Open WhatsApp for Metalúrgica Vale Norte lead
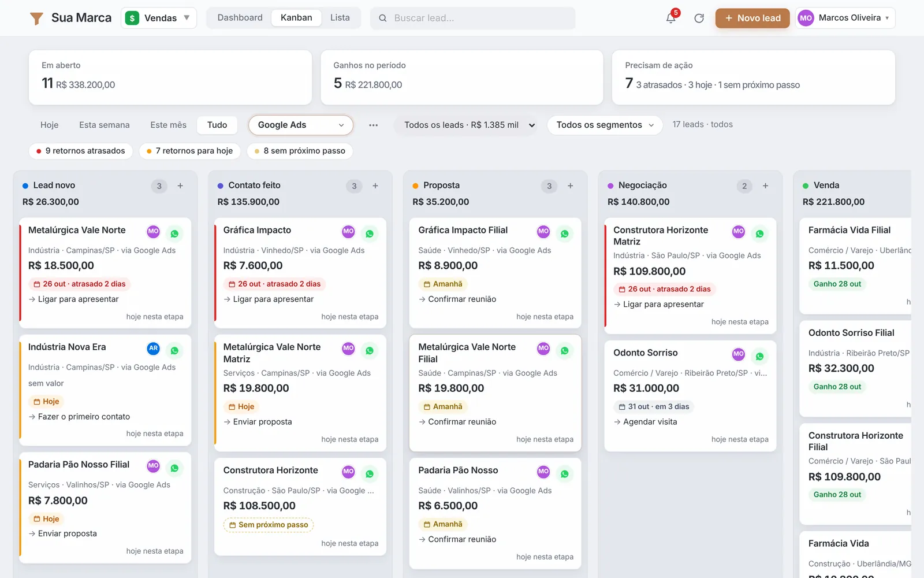The width and height of the screenshot is (924, 578). [174, 234]
